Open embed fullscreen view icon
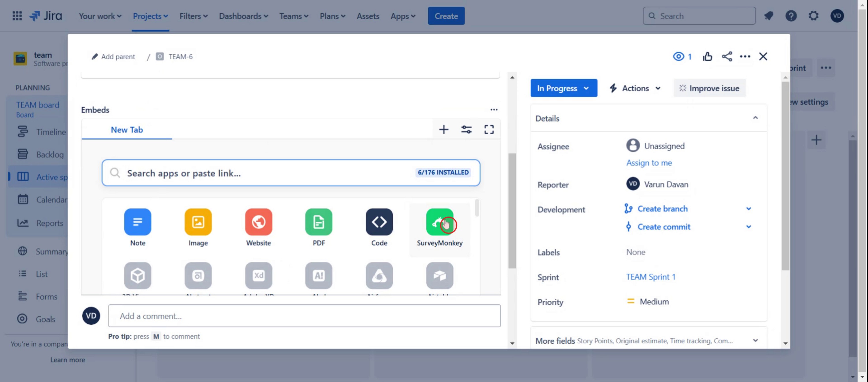This screenshot has height=382, width=868. pyautogui.click(x=489, y=129)
